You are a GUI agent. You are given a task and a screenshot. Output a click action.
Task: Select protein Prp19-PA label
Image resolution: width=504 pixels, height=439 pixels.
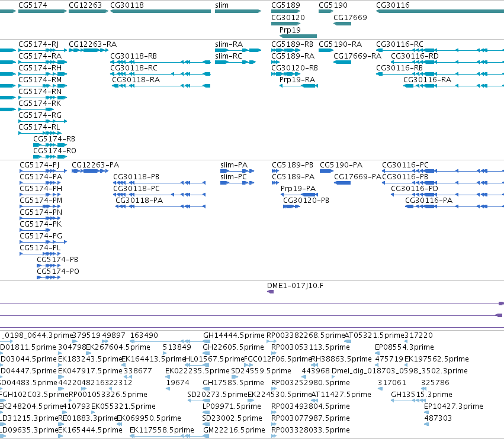pos(298,189)
